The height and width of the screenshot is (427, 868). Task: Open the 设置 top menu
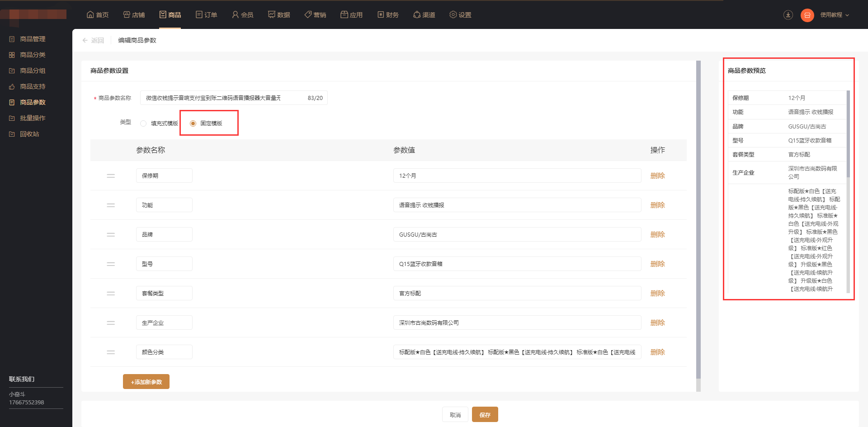tap(460, 15)
